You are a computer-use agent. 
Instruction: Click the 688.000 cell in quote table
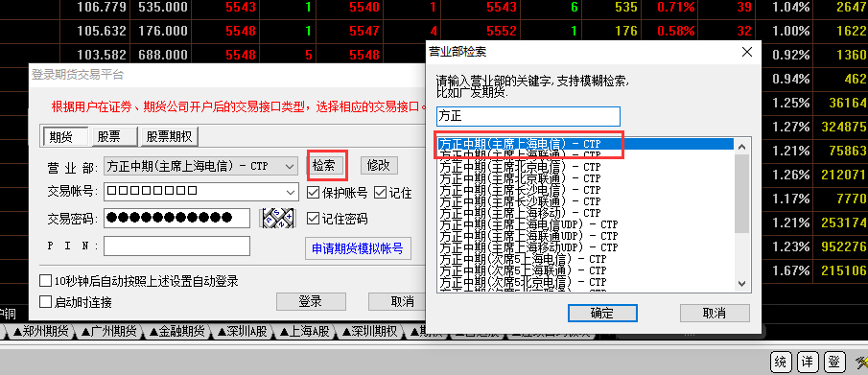click(163, 55)
